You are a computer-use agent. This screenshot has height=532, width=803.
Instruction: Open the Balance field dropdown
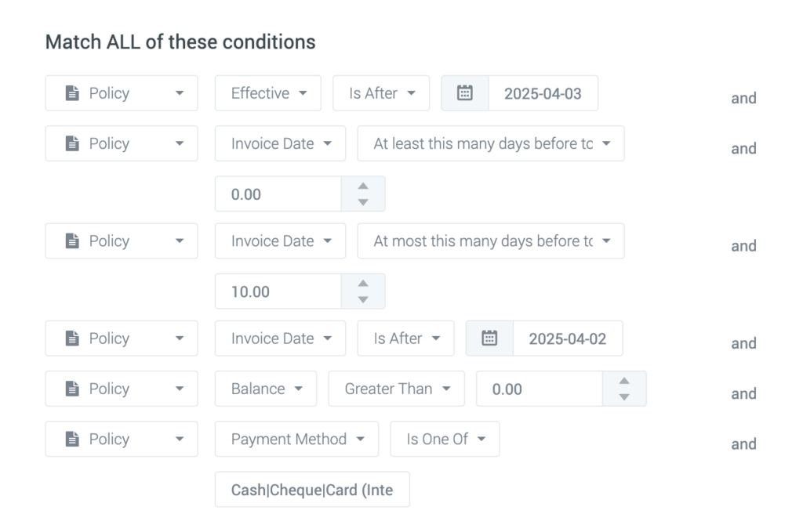tap(265, 388)
